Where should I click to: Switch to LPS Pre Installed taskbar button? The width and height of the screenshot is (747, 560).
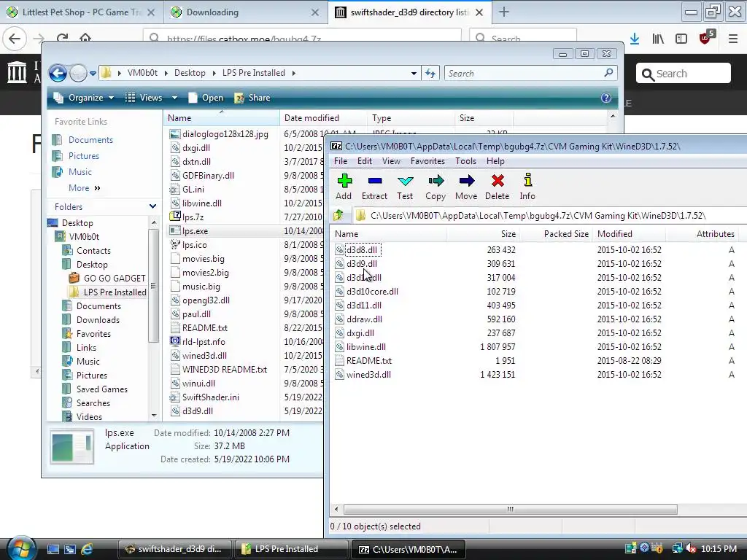pyautogui.click(x=291, y=549)
